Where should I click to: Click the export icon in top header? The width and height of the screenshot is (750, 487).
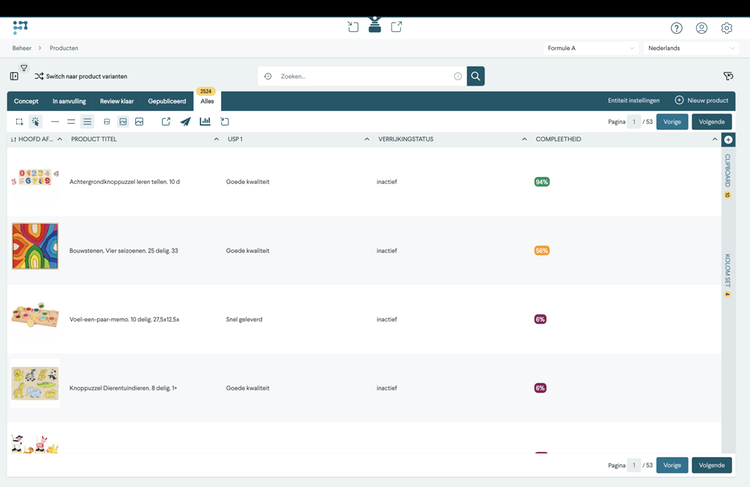397,27
